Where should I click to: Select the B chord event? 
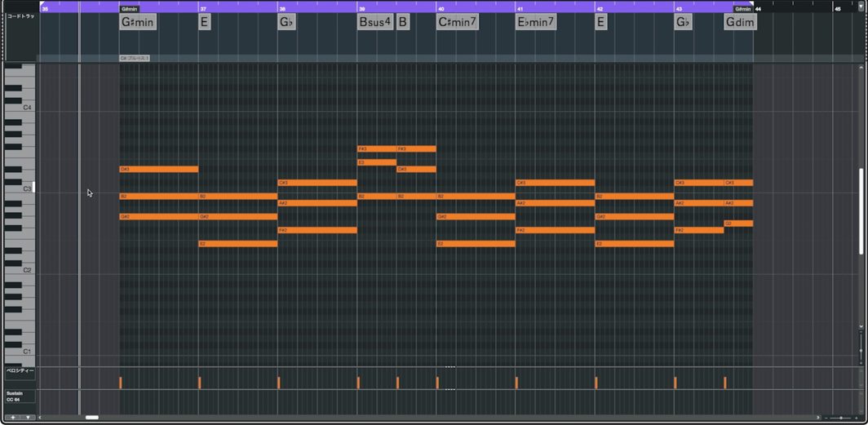click(x=403, y=23)
